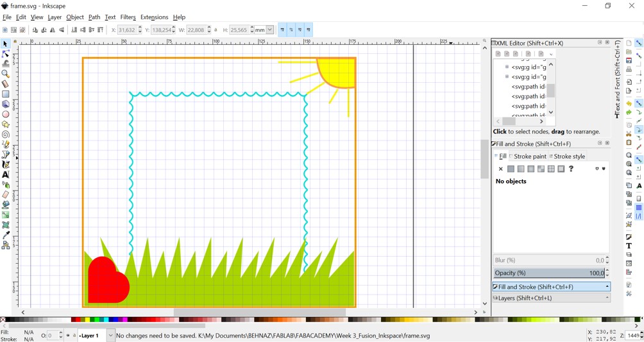Screen dimensions: 644x342
Task: Click the no-paint X fill button
Action: pos(501,169)
